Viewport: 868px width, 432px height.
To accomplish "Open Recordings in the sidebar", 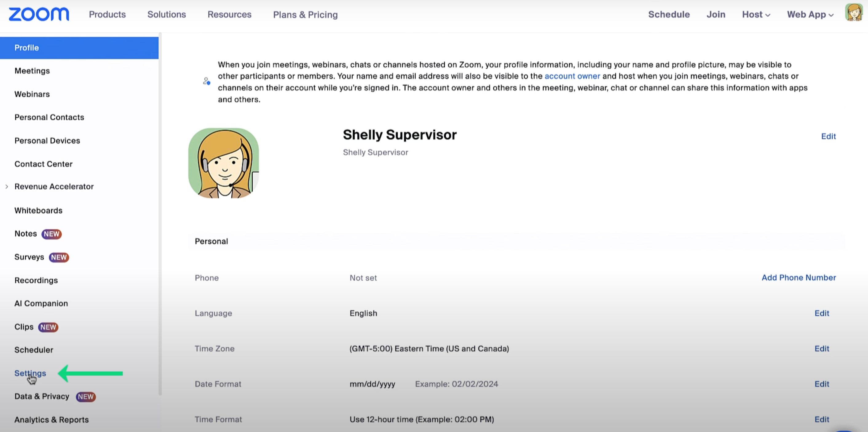I will [x=36, y=280].
